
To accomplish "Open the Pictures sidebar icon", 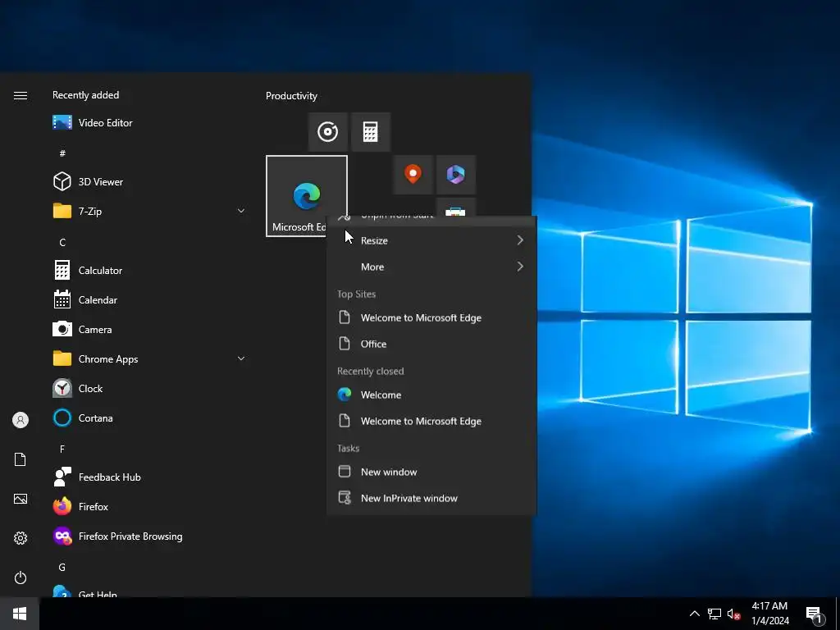I will click(21, 499).
